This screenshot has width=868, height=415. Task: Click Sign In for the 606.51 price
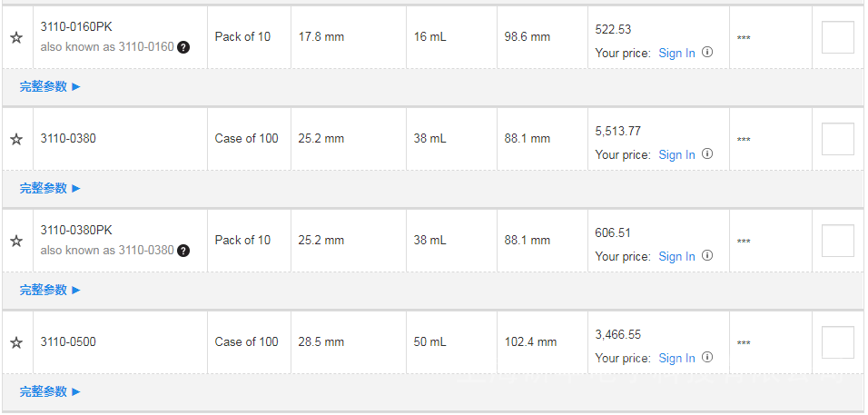(676, 257)
